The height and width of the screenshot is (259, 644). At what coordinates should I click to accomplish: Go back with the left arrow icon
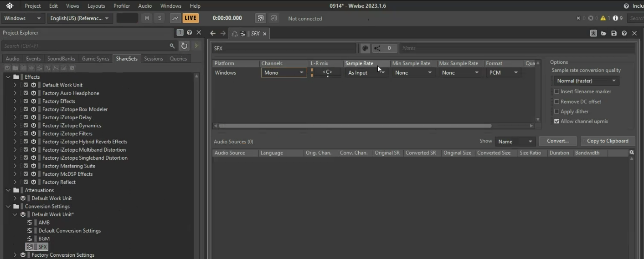click(x=213, y=33)
